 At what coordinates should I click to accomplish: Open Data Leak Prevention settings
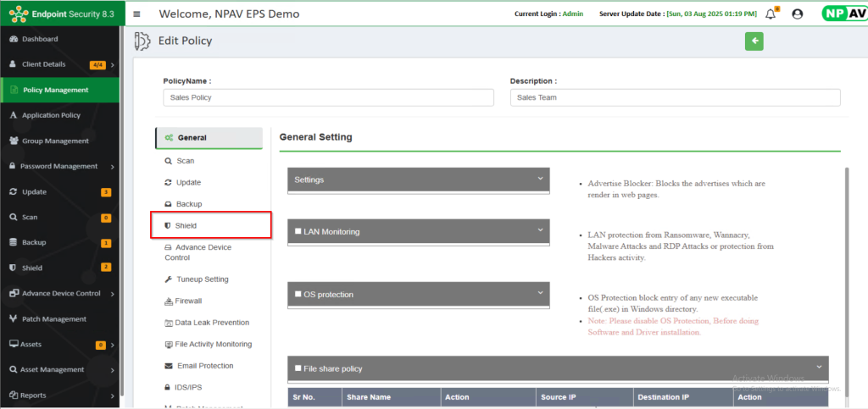point(212,323)
